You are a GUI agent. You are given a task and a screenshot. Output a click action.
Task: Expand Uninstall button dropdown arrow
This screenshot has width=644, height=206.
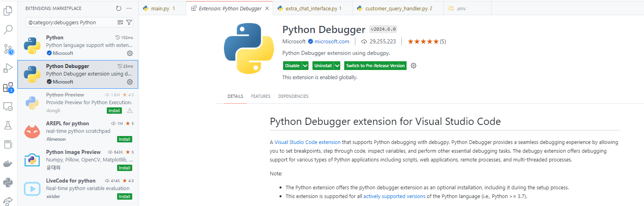[337, 66]
